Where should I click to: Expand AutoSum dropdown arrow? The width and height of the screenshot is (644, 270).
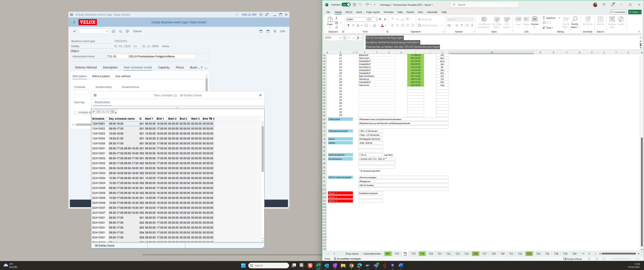pos(560,18)
